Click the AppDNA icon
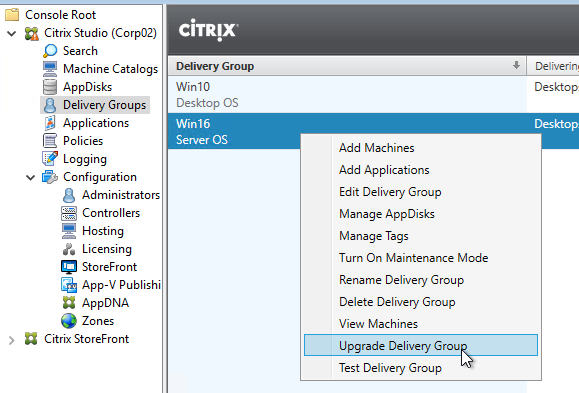 [69, 303]
